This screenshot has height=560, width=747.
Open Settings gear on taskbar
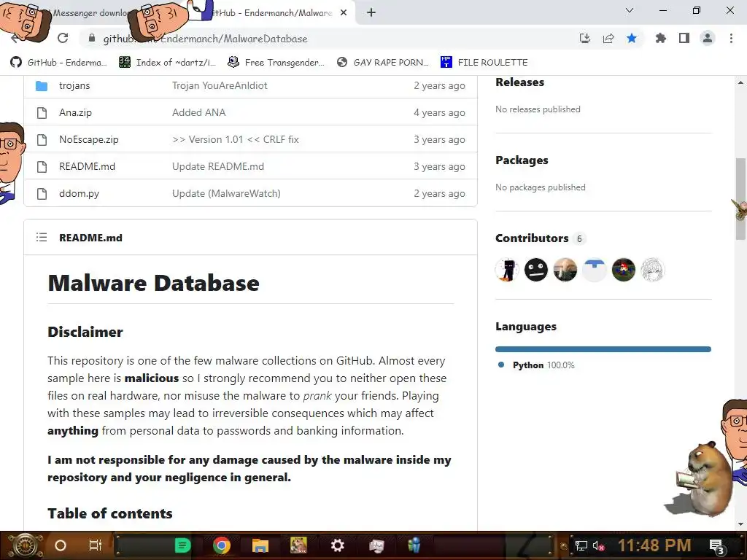tap(337, 545)
